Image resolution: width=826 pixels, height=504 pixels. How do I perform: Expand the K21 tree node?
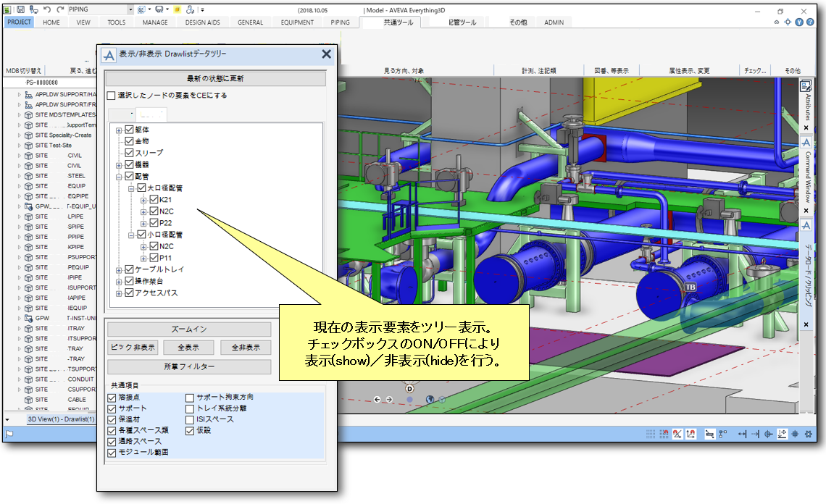(143, 201)
